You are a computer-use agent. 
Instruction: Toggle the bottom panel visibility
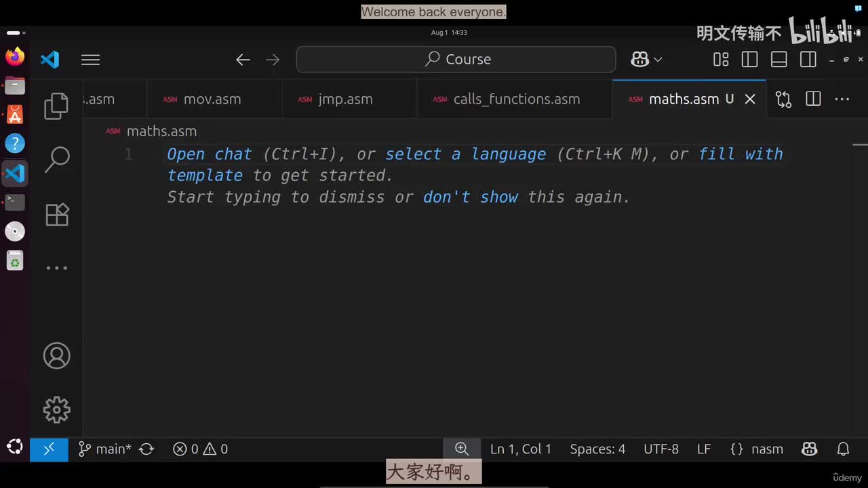[779, 60]
